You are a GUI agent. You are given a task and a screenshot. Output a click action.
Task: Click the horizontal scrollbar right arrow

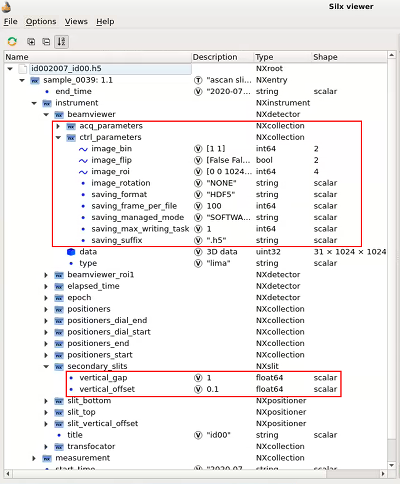tap(383, 473)
